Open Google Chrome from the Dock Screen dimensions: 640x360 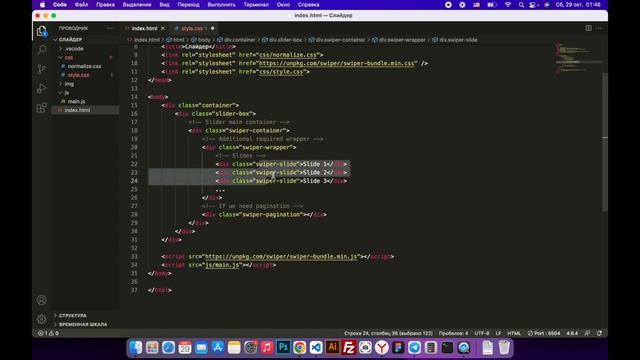coord(300,347)
